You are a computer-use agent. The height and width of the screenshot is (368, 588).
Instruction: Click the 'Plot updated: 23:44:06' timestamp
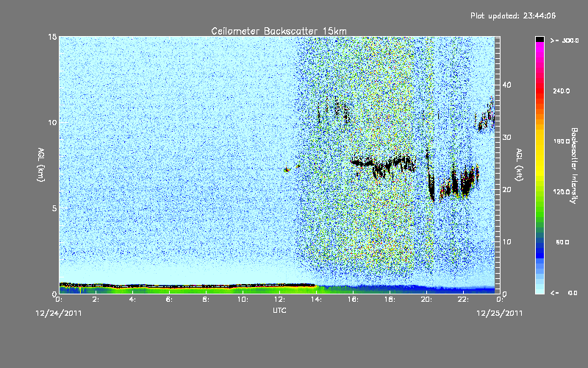coord(513,15)
